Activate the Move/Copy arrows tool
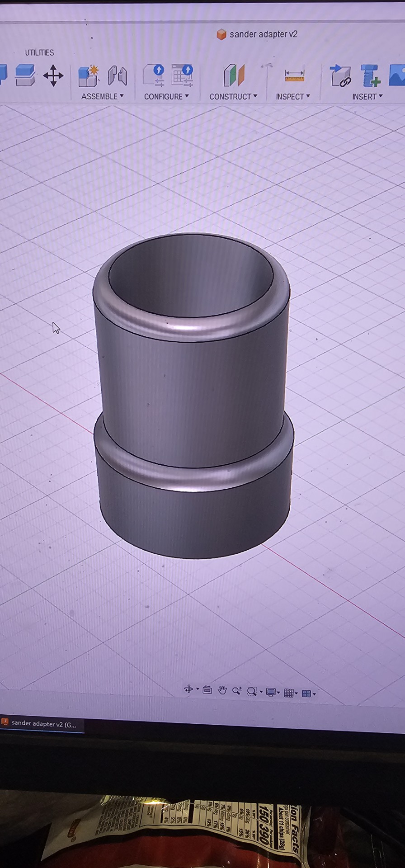This screenshot has width=405, height=868. coord(53,75)
